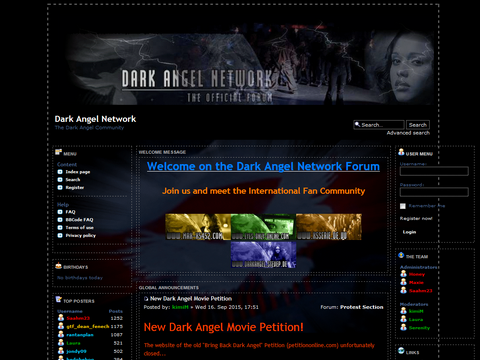The image size is (480, 360).
Task: Click the Birthdays cake icon
Action: pyautogui.click(x=59, y=266)
